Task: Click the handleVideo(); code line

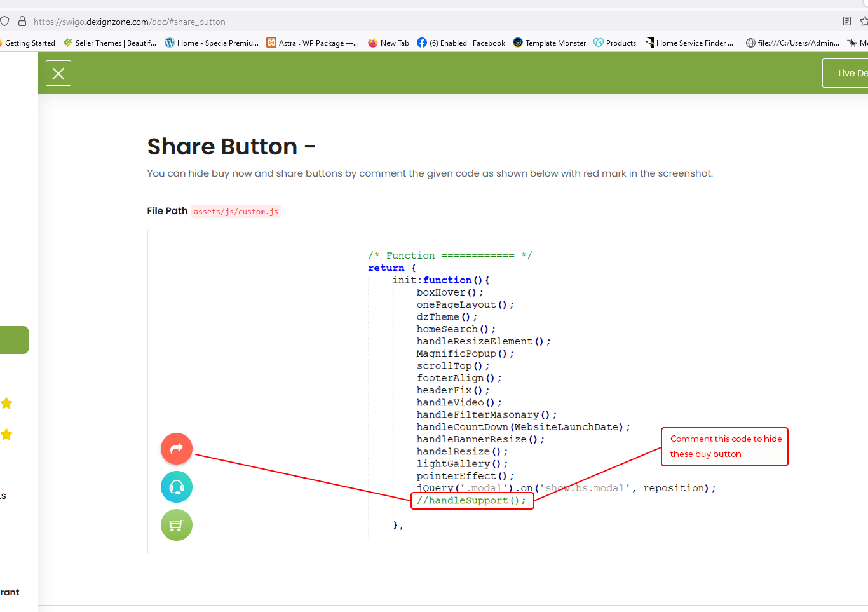Action: 459,402
